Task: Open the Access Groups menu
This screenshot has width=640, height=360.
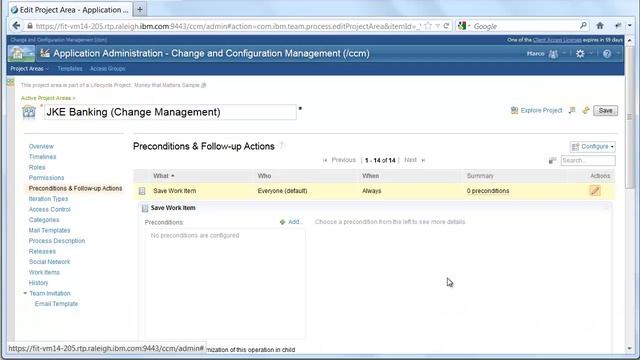Action: click(108, 69)
